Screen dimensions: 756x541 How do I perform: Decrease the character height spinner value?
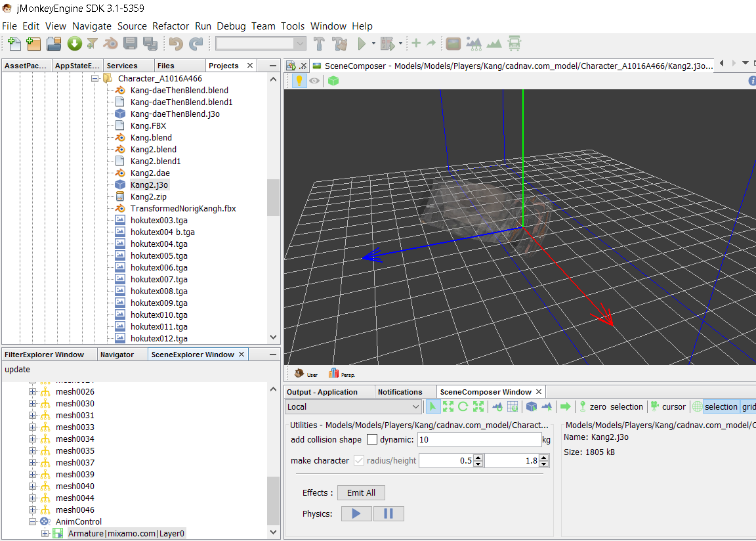coord(544,464)
